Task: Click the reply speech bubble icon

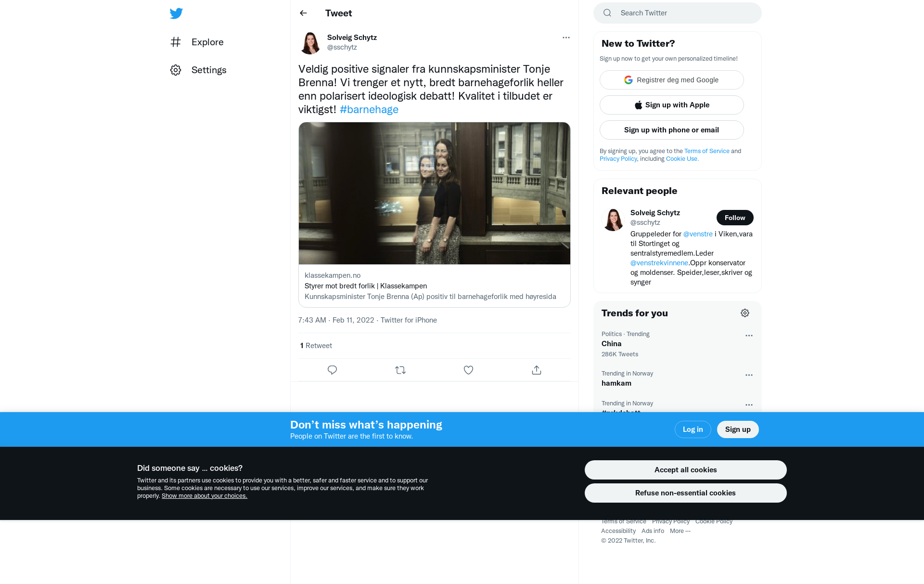Action: (332, 370)
